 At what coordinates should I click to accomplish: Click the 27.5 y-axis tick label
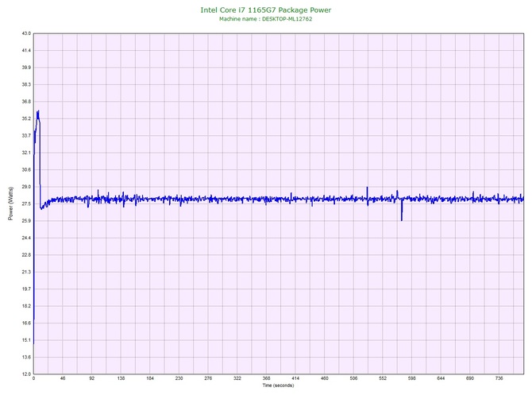[x=26, y=204]
